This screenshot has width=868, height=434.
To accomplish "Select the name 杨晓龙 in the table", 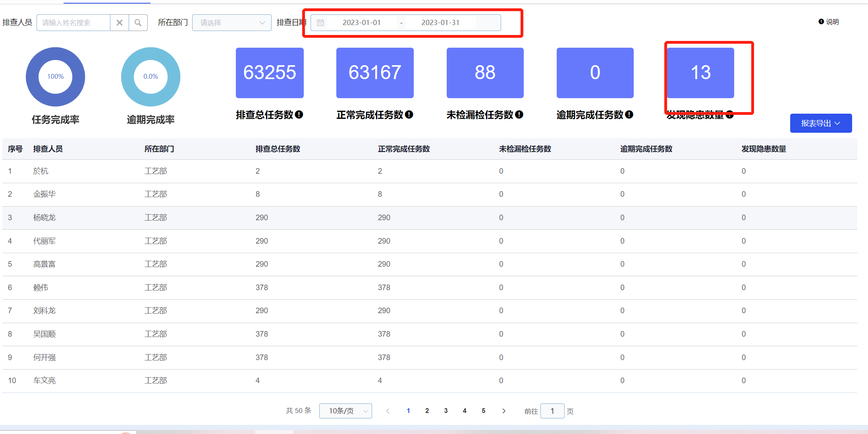I will point(44,217).
